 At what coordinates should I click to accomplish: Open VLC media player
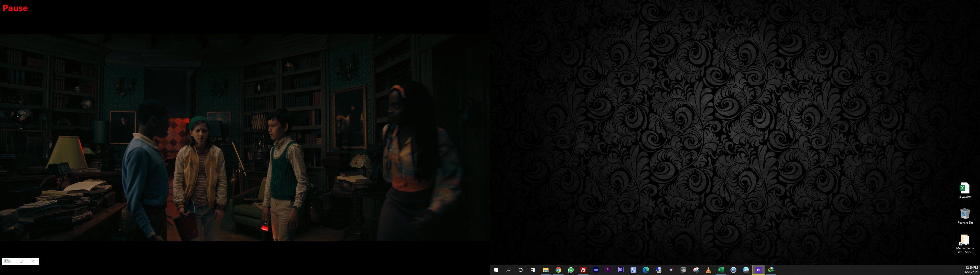pos(708,270)
